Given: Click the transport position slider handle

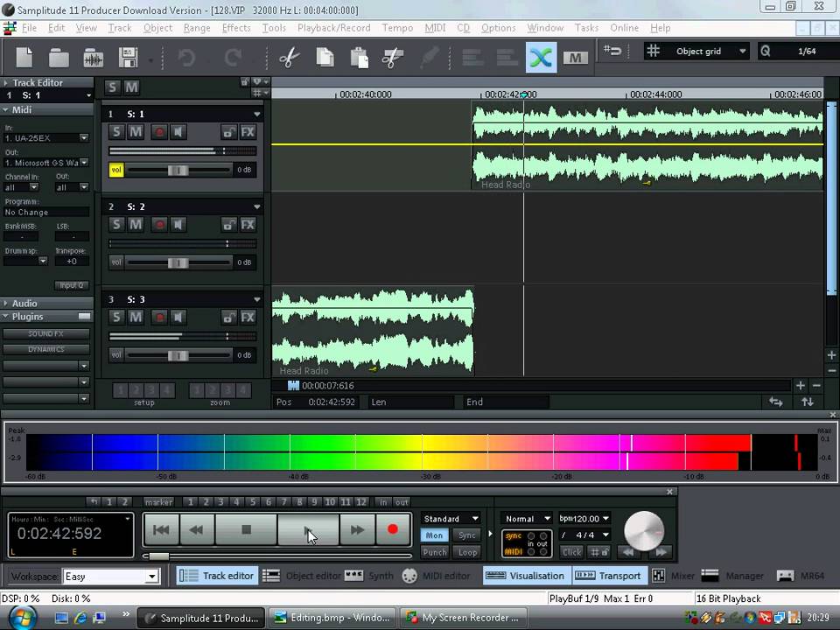Looking at the screenshot, I should tap(158, 556).
